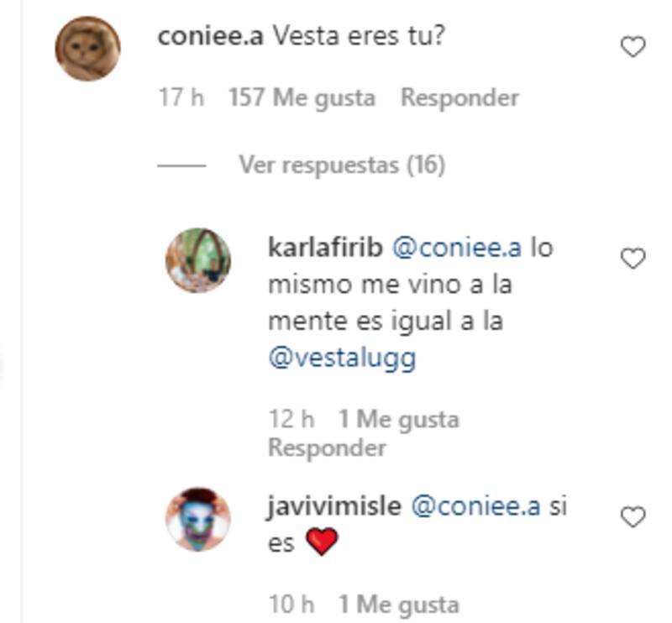Viewport: 672px width, 623px height.
Task: Like coniee.a's comment with heart icon
Action: pos(633,46)
